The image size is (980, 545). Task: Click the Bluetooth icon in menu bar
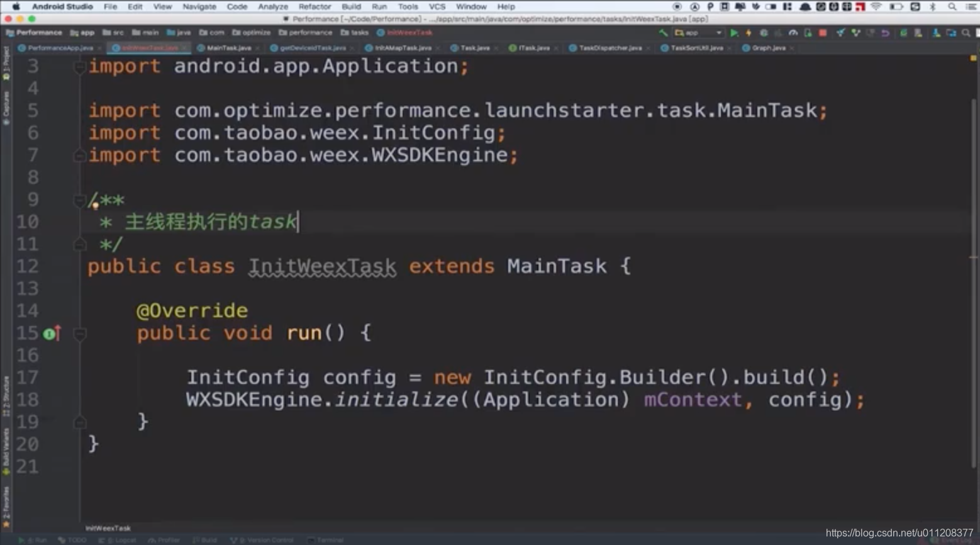(x=933, y=6)
